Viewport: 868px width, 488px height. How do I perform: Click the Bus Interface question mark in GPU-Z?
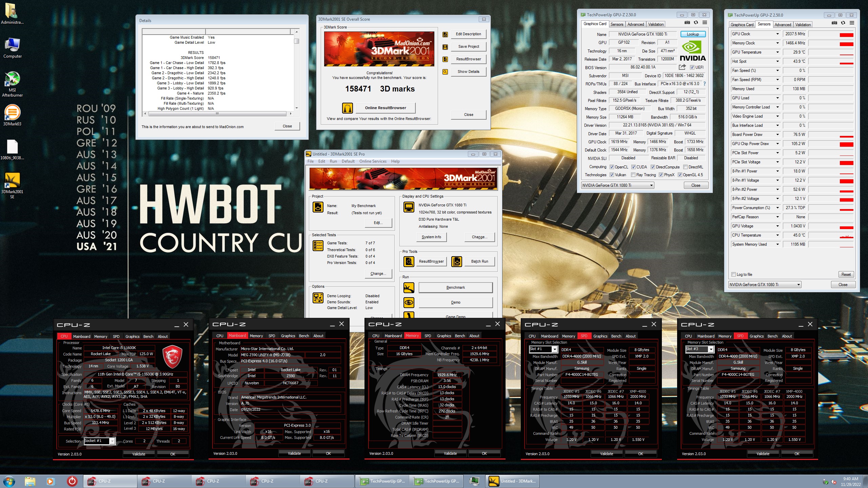[x=704, y=84]
